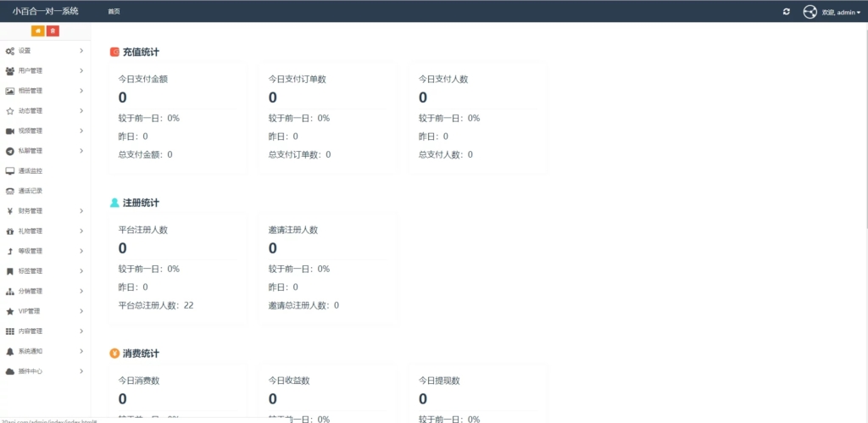Click the red trash icon button
868x423 pixels.
[53, 31]
